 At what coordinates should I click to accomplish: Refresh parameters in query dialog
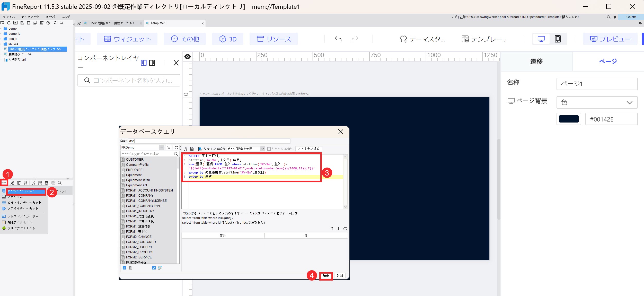coord(345,229)
